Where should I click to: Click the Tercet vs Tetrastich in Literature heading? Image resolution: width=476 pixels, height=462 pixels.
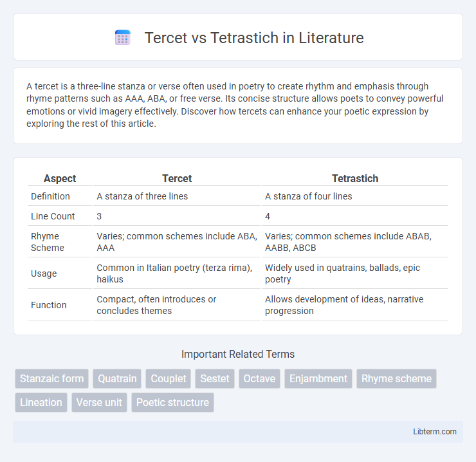[254, 38]
